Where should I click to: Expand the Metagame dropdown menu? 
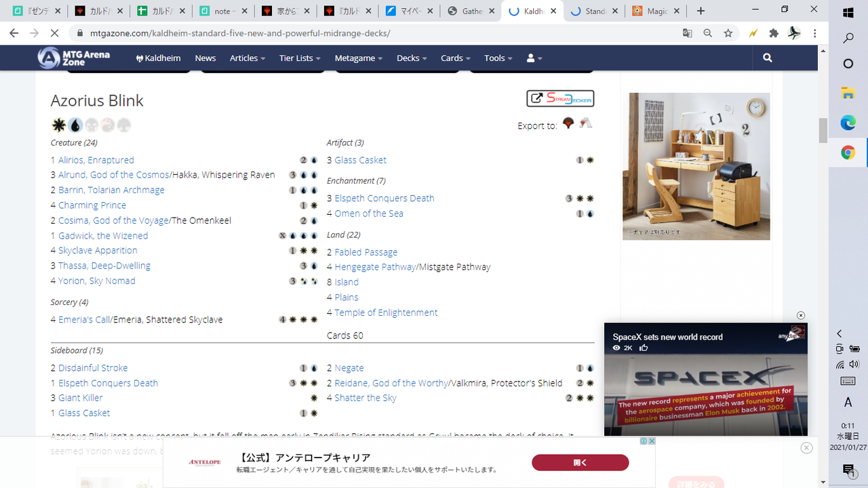[x=359, y=58]
